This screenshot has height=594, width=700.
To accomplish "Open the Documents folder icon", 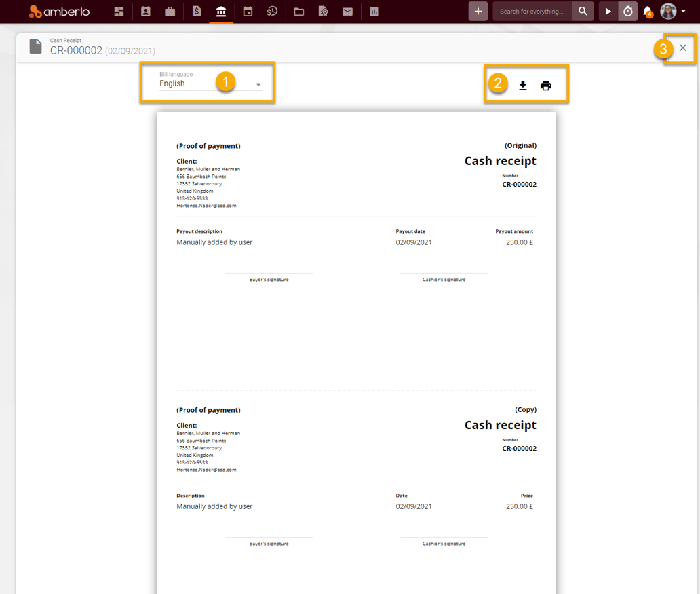I will pyautogui.click(x=298, y=12).
